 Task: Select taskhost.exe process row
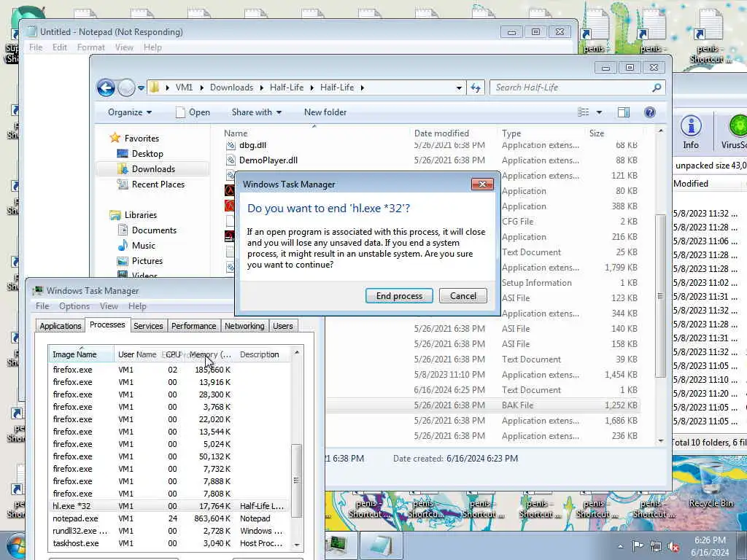click(x=169, y=543)
